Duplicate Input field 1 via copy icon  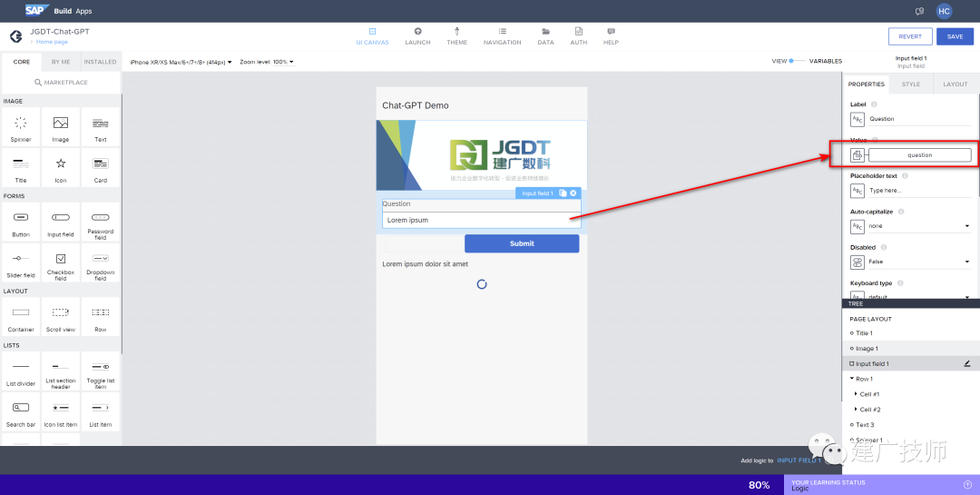tap(563, 193)
